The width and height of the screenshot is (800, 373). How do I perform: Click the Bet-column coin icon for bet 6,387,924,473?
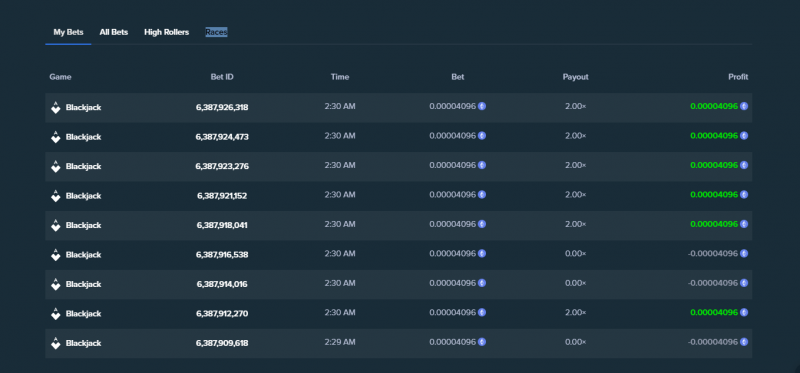482,136
